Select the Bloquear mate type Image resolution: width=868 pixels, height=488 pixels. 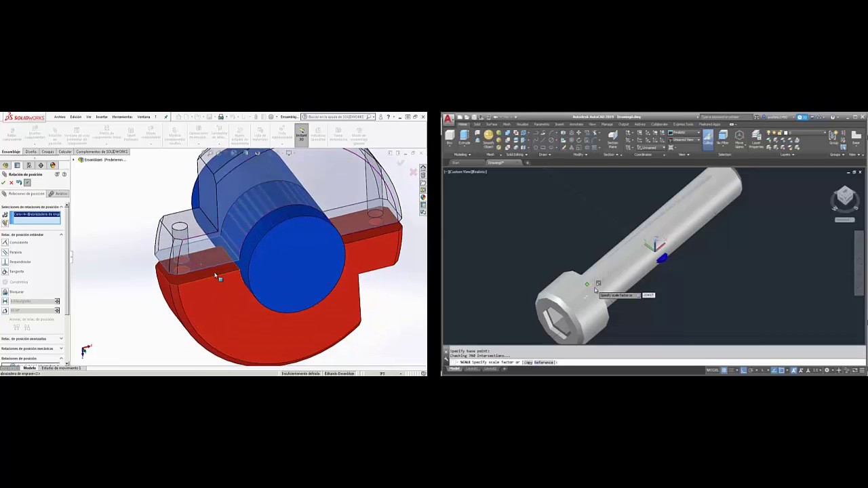pos(14,291)
